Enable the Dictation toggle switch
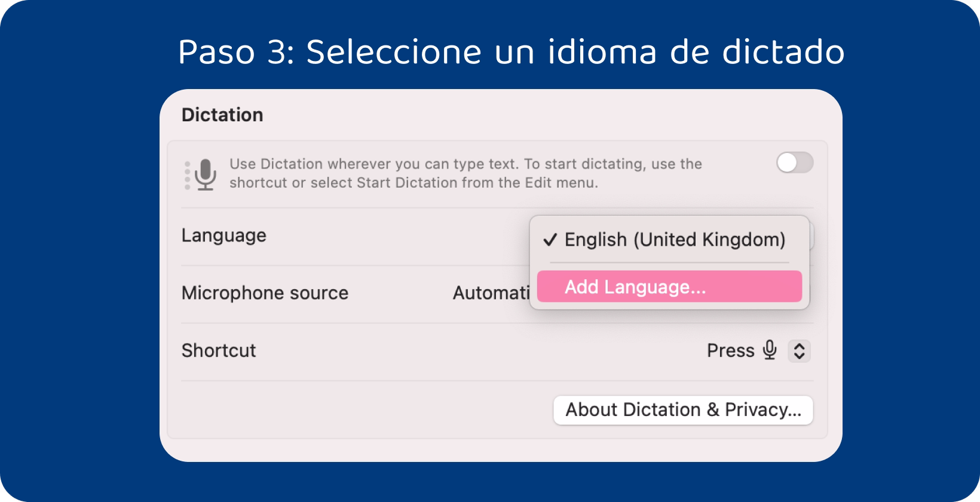The width and height of the screenshot is (980, 502). point(795,163)
